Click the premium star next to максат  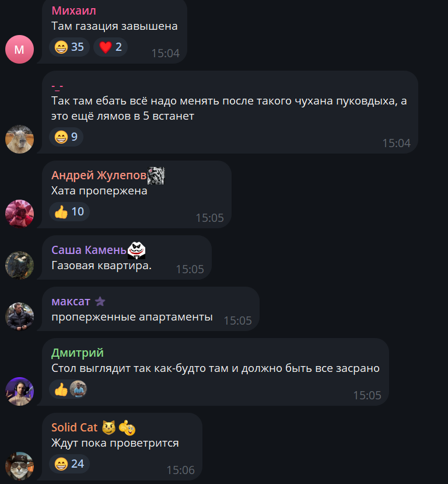100,301
